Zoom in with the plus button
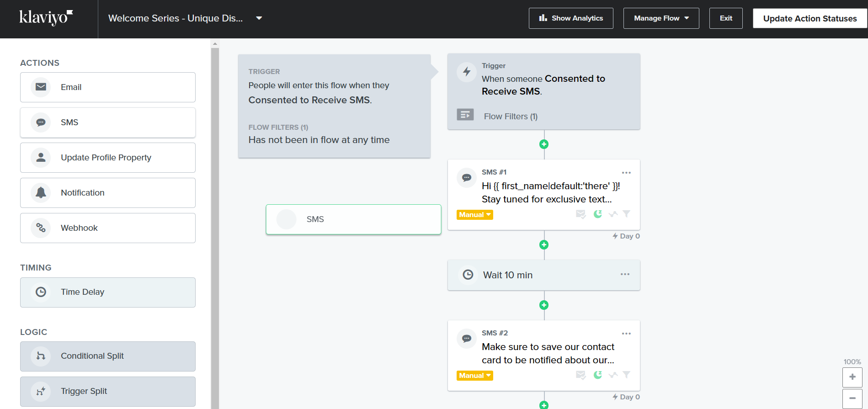This screenshot has width=868, height=409. (x=852, y=377)
